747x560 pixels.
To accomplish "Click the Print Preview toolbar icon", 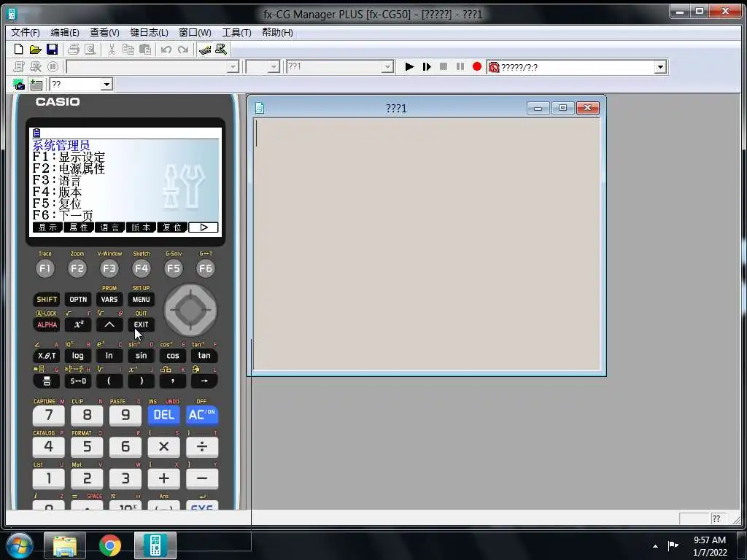I will pos(90,50).
